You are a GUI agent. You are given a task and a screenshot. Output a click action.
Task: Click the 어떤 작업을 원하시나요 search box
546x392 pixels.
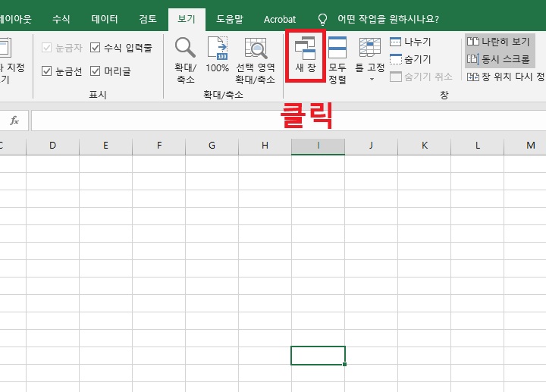point(388,19)
